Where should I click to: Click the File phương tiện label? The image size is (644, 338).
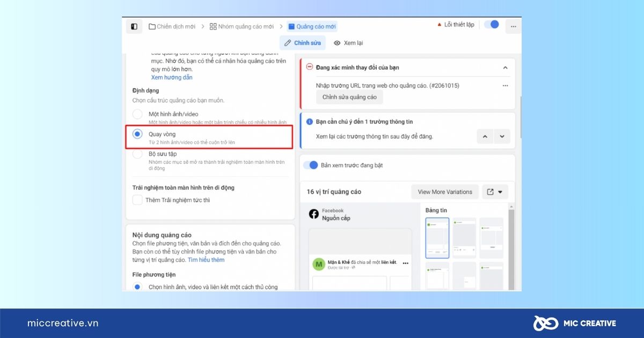coord(154,275)
